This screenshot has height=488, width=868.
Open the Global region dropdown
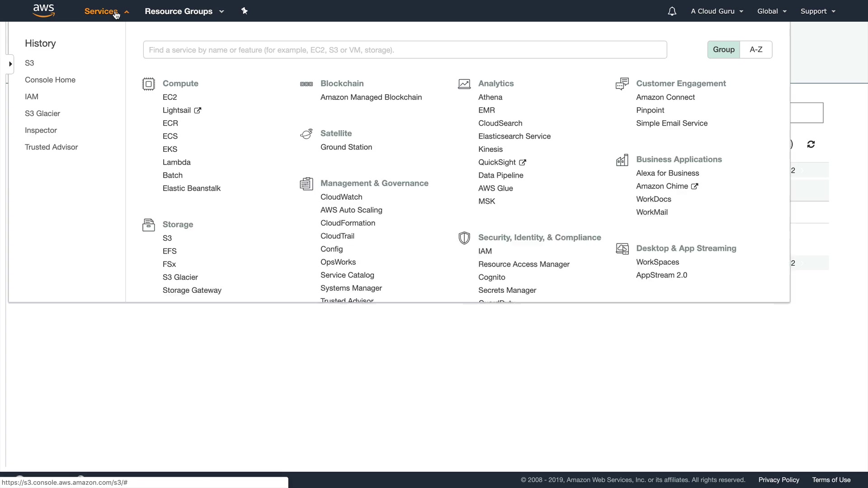coord(772,11)
